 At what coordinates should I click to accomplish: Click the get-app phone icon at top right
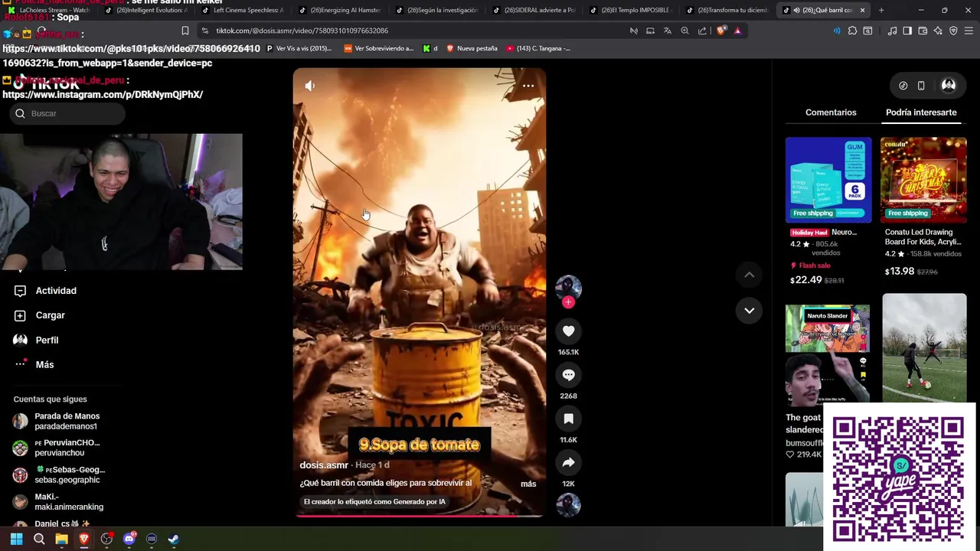click(x=921, y=86)
